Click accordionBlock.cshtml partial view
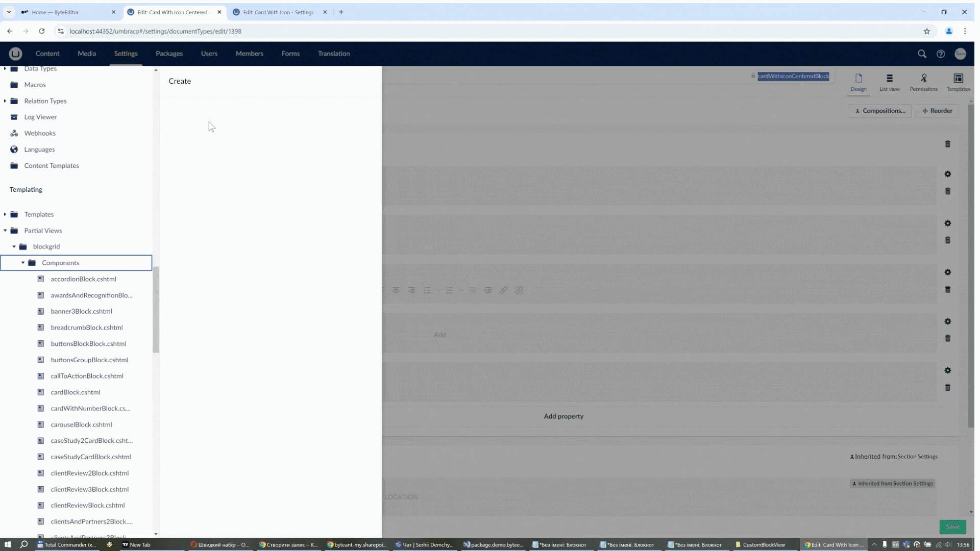The width and height of the screenshot is (980, 551). tap(84, 279)
